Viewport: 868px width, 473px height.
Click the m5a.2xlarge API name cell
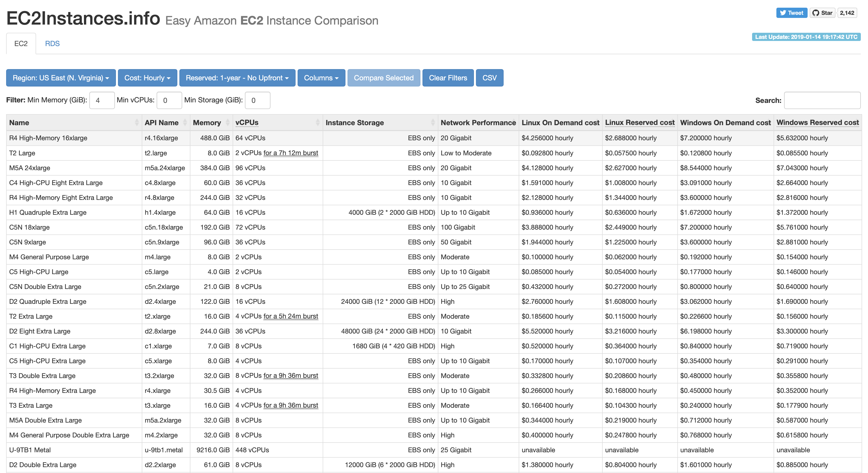(x=166, y=420)
